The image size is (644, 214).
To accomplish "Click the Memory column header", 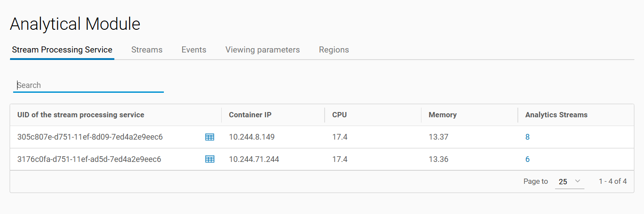I will [x=442, y=115].
